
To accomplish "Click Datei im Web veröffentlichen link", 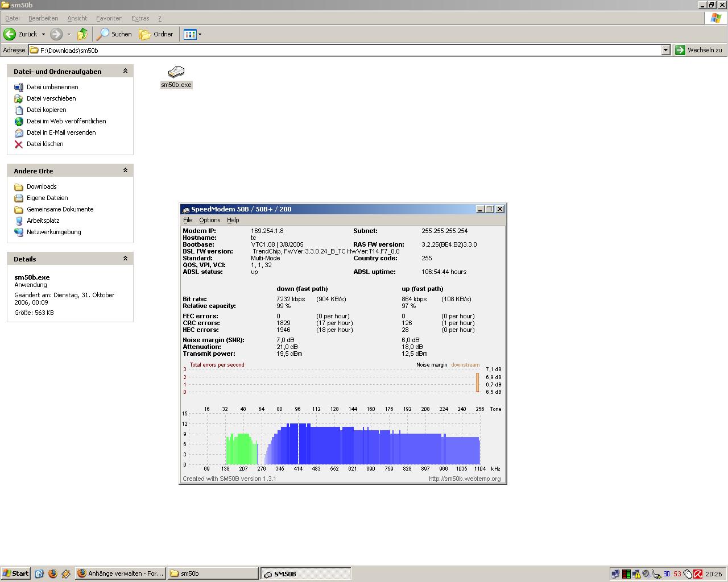I will [x=66, y=121].
